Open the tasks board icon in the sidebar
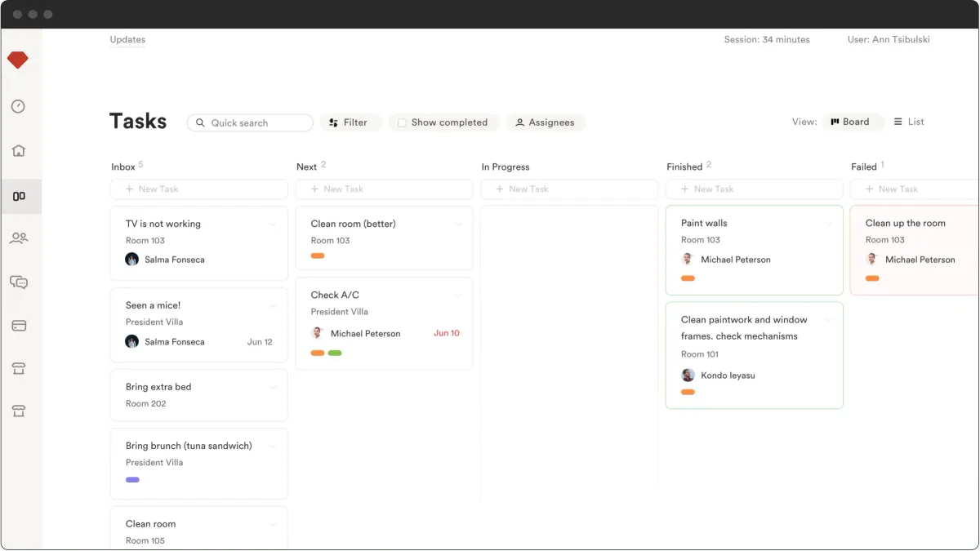 22,196
